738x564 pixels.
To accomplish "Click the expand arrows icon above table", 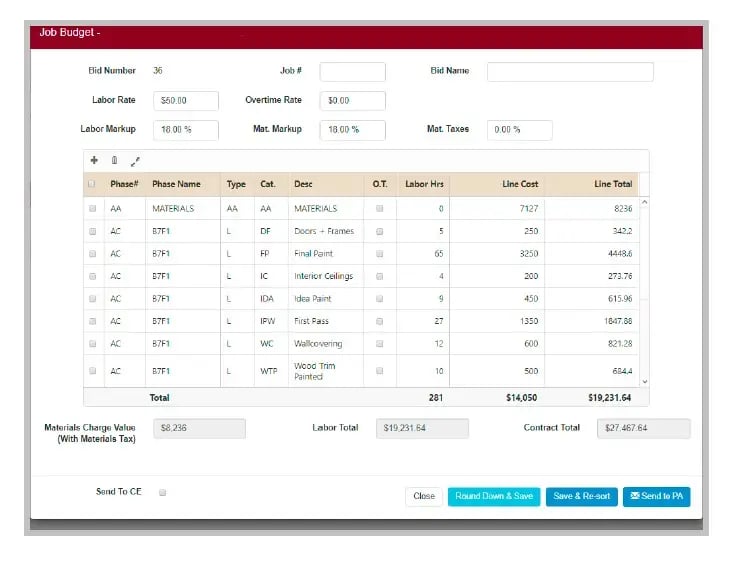I will tap(135, 160).
